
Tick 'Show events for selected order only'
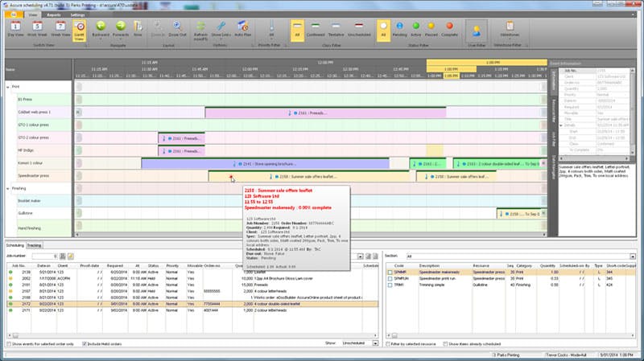point(9,344)
